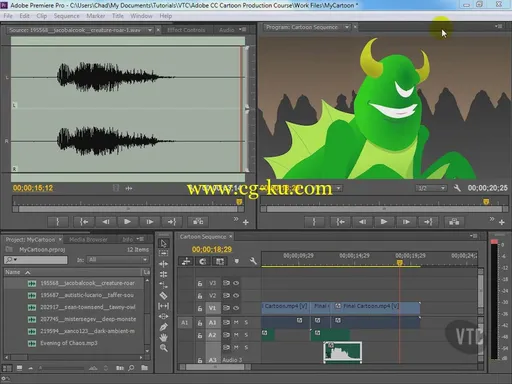Click Project panel thumbnail zoom slider
Screen dimensions: 512x384
62,368
